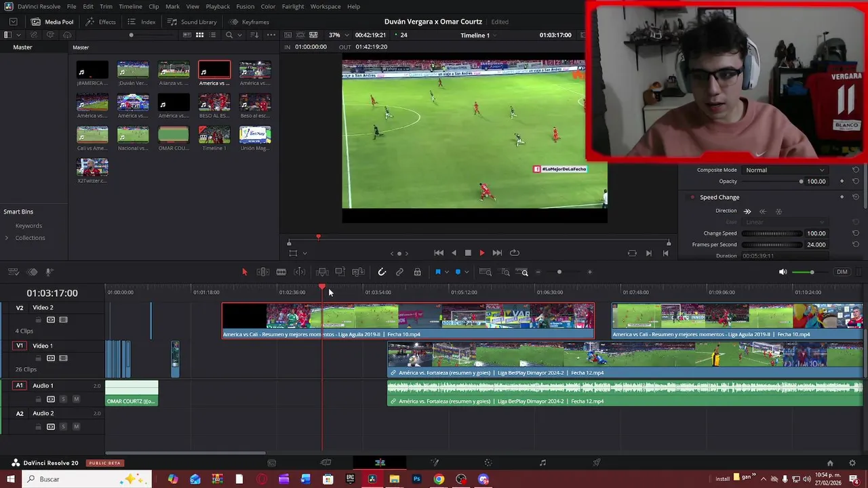Click Replace Clip toolbar icon
The width and height of the screenshot is (868, 488).
coord(359,272)
